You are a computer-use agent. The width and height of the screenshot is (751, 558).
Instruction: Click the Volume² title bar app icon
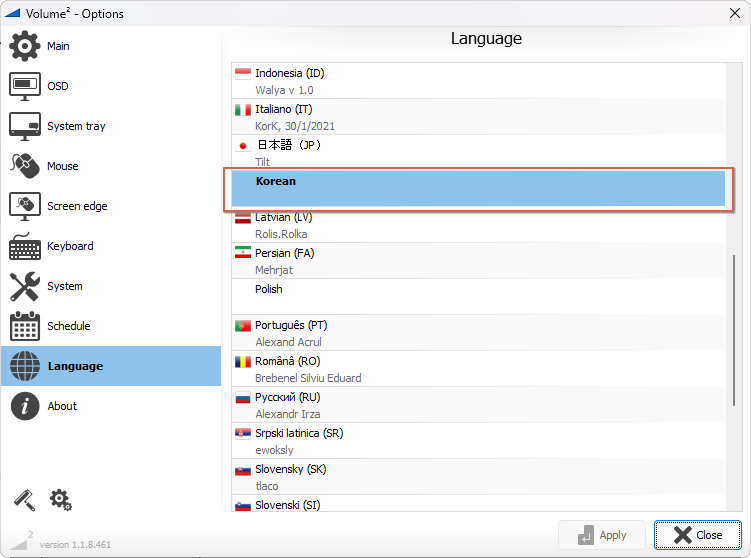[x=11, y=13]
